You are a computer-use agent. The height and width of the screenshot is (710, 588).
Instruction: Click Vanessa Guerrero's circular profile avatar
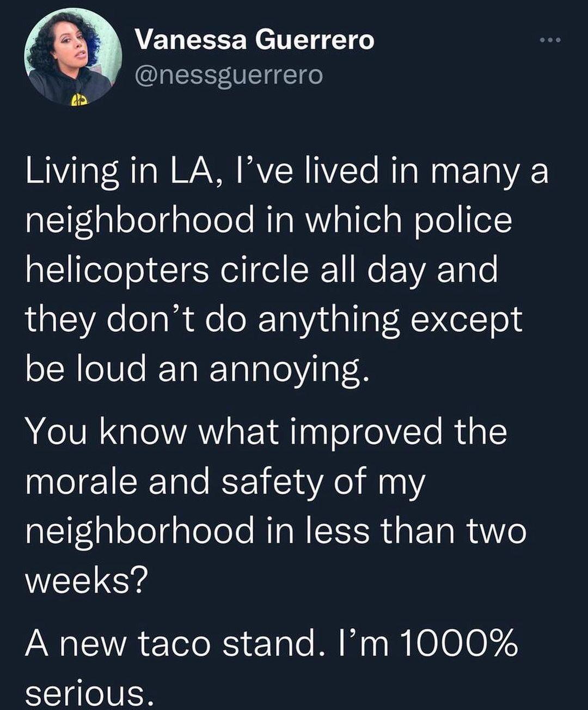tap(73, 59)
